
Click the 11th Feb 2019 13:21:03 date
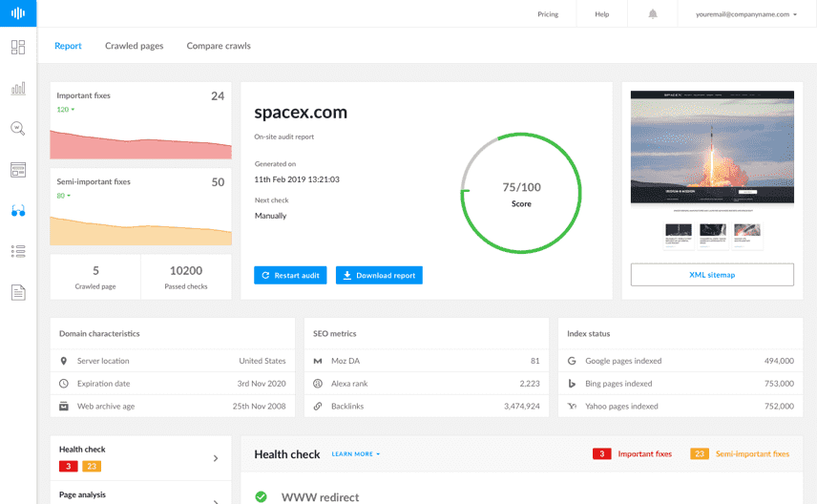point(297,179)
